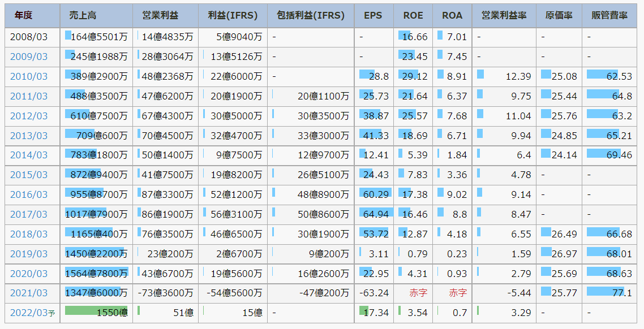The height and width of the screenshot is (329, 644).
Task: Open the 2012/03 fiscal year link
Action: pyautogui.click(x=29, y=116)
